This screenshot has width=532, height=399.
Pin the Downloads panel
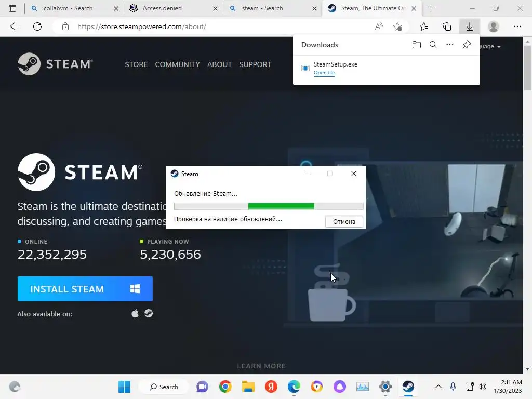coord(467,45)
